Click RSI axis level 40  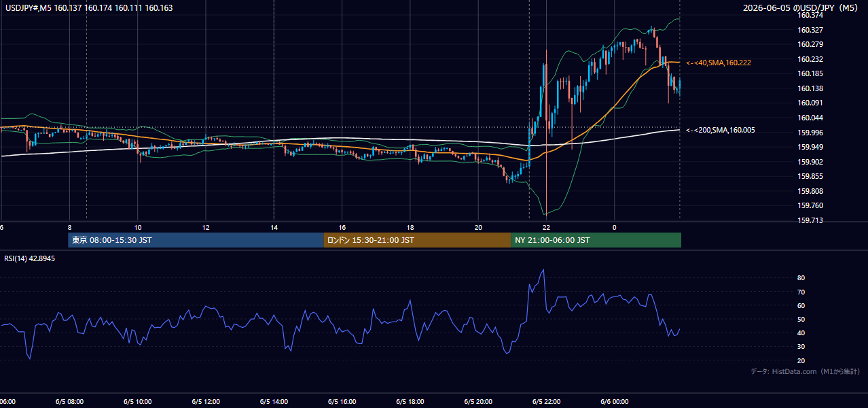[x=801, y=333]
